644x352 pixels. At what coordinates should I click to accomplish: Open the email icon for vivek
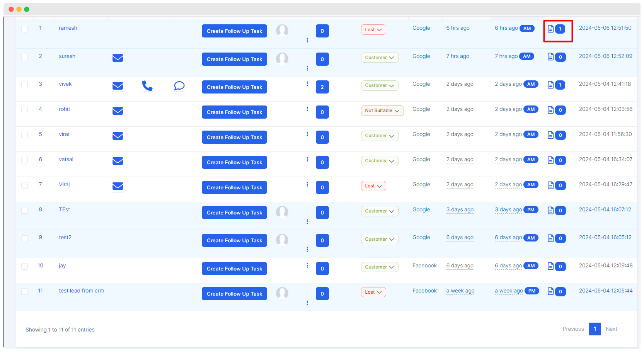click(118, 86)
